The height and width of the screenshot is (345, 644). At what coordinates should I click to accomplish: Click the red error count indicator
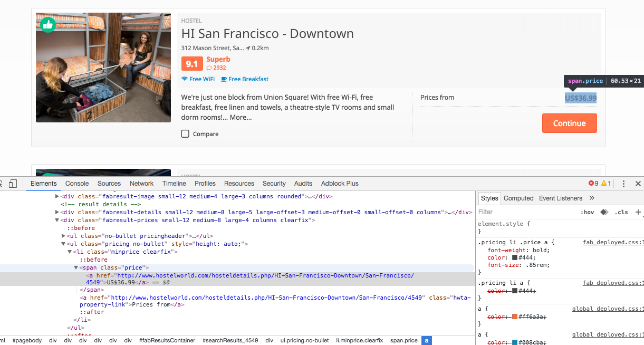(x=593, y=184)
